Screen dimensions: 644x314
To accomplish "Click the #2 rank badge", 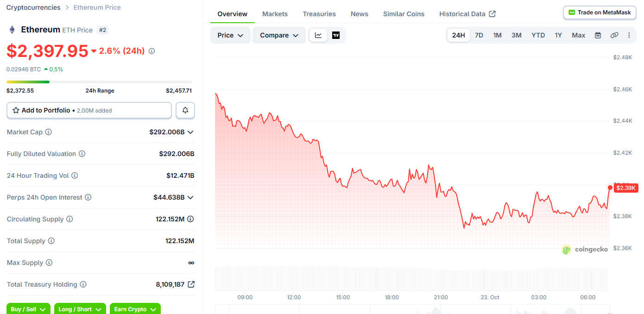I will tap(103, 30).
